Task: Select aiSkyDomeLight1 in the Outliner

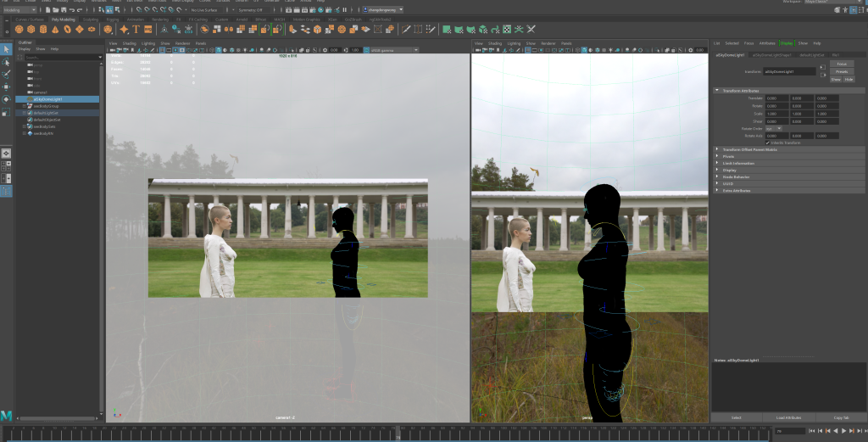Action: coord(47,99)
